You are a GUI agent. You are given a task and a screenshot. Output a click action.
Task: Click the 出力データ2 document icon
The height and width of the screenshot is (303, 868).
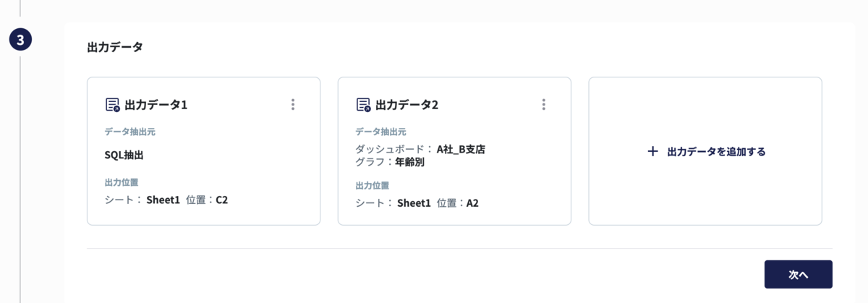(363, 105)
